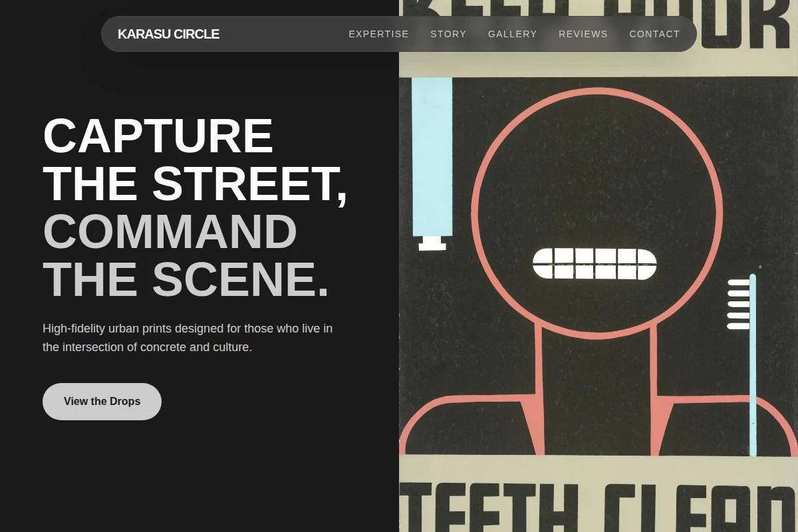Go to the Story section

tap(448, 34)
